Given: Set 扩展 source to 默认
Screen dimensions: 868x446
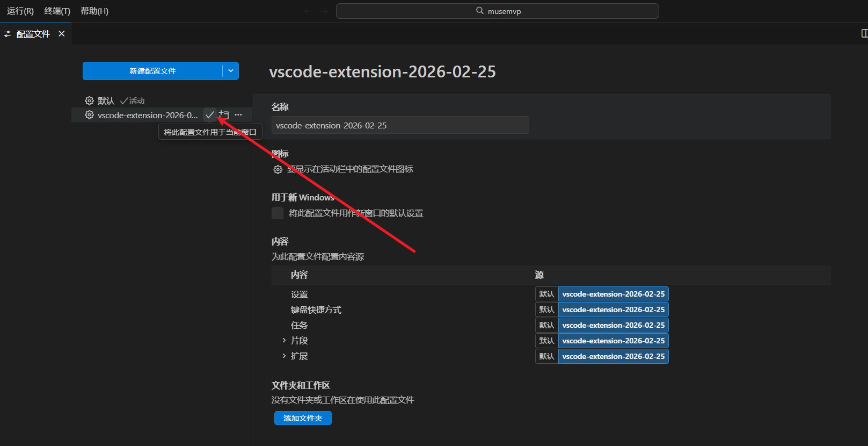Looking at the screenshot, I should point(546,356).
